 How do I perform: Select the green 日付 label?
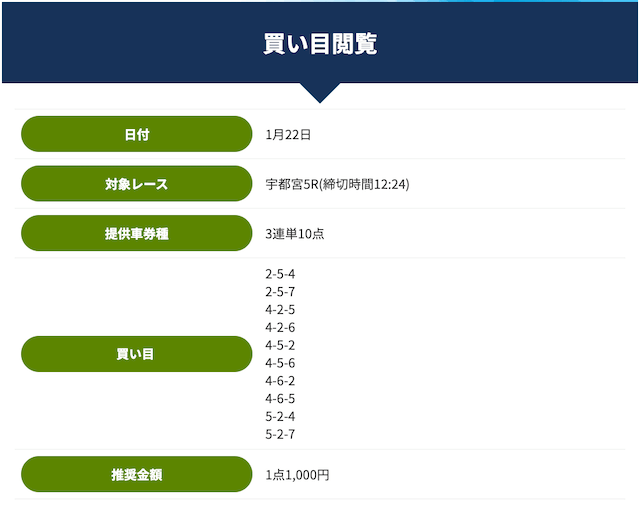[x=136, y=134]
